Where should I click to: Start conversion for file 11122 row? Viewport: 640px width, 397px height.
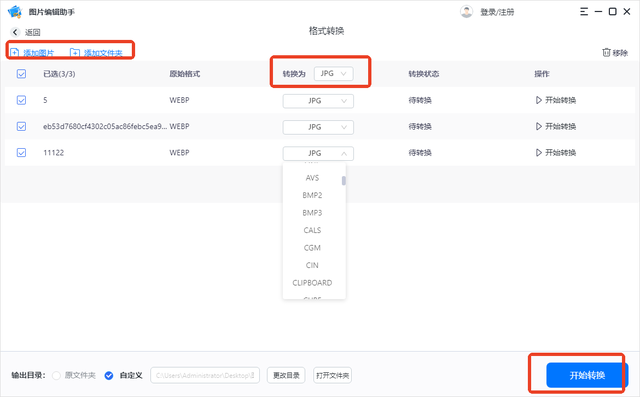pos(556,153)
